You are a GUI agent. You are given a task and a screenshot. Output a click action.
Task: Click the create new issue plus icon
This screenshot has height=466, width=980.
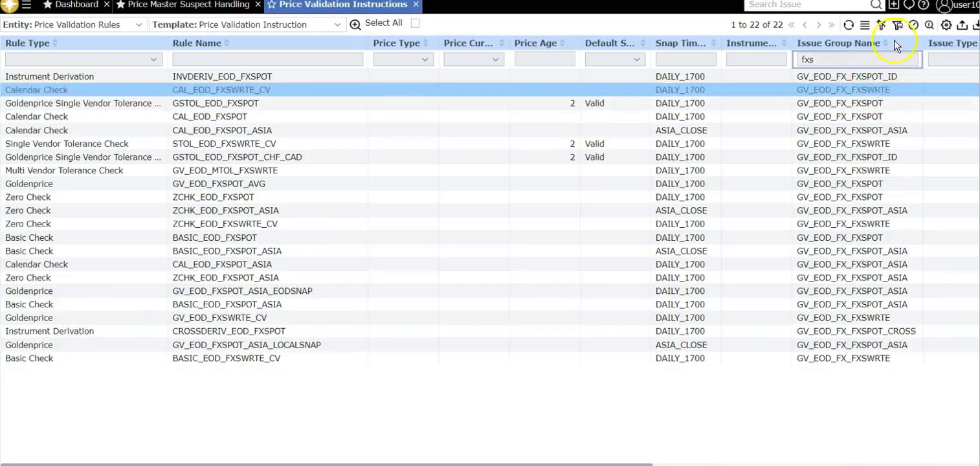(x=894, y=5)
